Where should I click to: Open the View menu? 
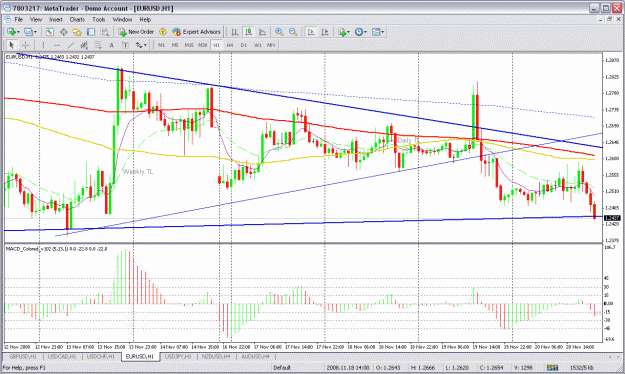point(36,19)
